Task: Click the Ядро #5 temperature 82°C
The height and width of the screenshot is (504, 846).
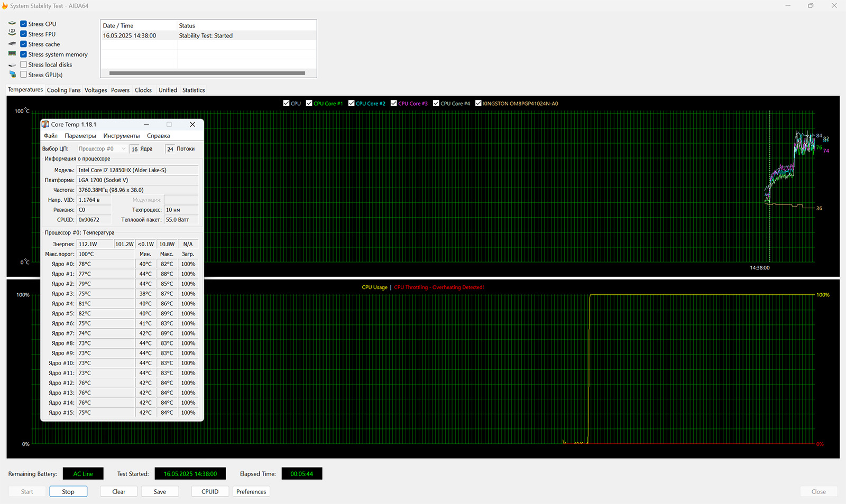Action: pos(106,313)
